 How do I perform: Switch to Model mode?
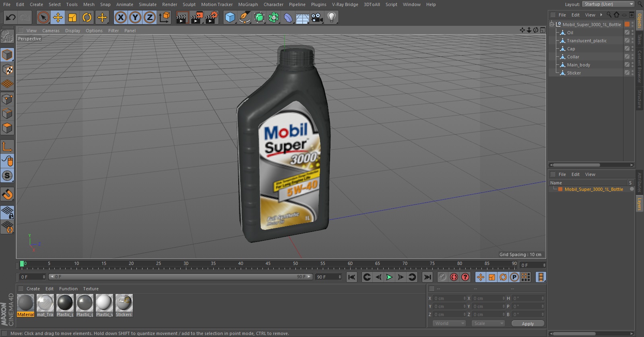click(7, 55)
